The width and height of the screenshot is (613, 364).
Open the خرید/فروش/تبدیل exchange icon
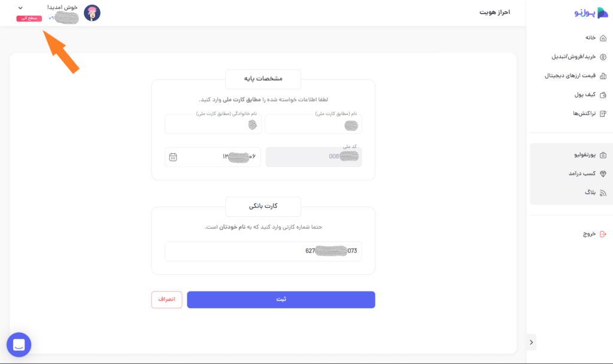[x=603, y=57]
